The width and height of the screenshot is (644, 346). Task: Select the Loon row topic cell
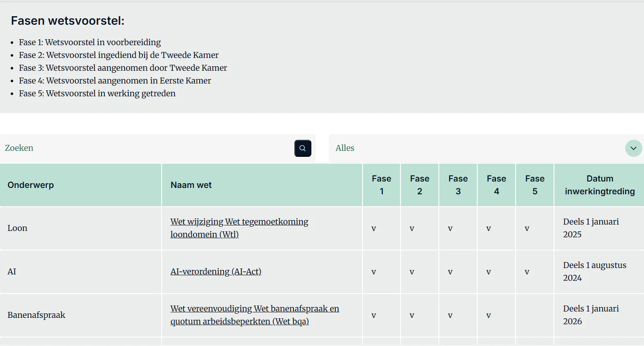coord(17,228)
